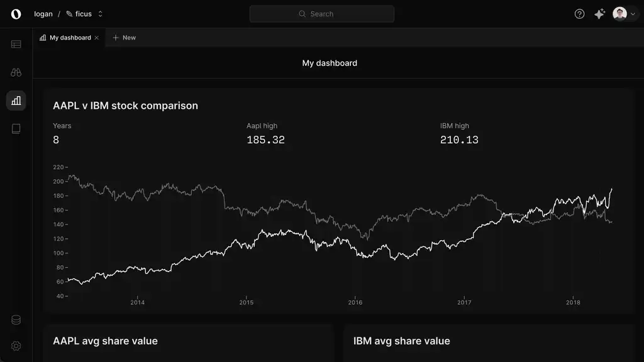
Task: Open the database connections icon
Action: [16, 319]
